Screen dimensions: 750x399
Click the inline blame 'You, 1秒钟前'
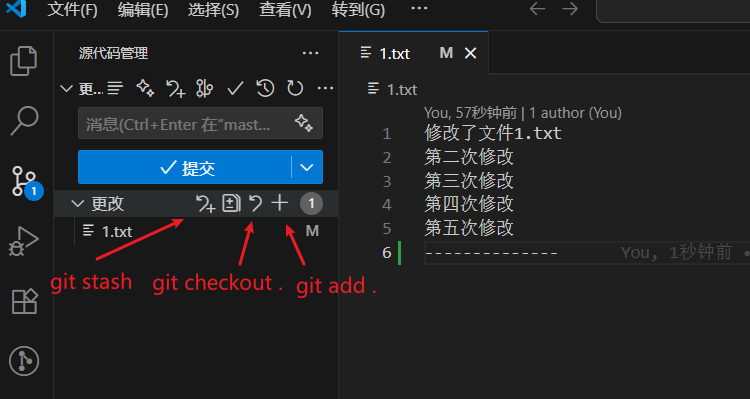coord(677,252)
